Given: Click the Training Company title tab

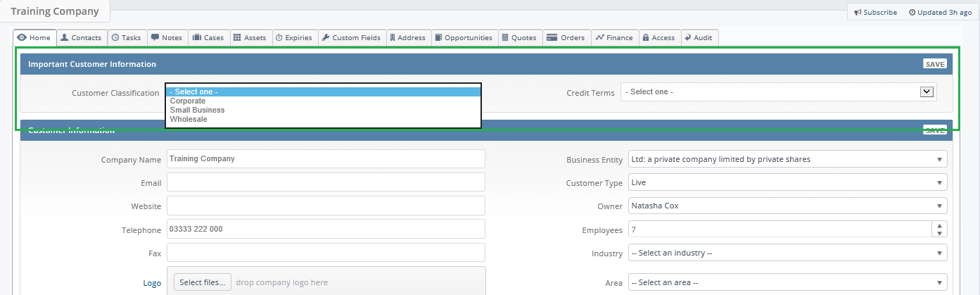Looking at the screenshot, I should pyautogui.click(x=56, y=11).
